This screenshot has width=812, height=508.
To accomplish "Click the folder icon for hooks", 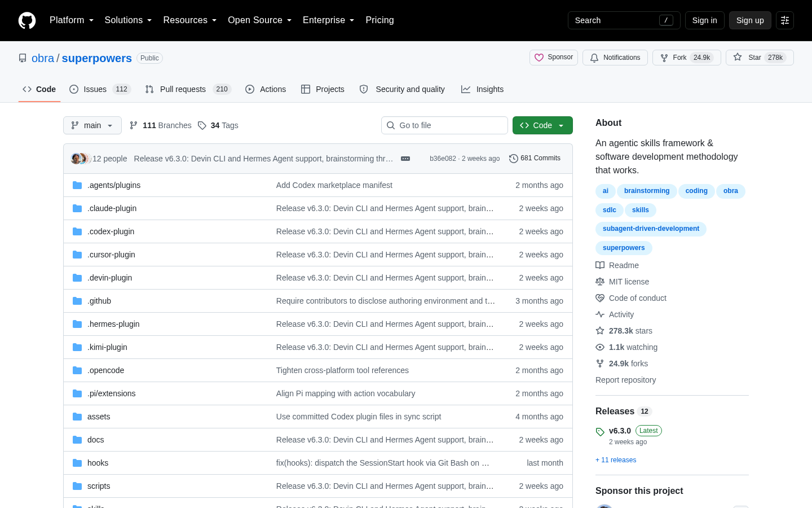I will click(77, 463).
